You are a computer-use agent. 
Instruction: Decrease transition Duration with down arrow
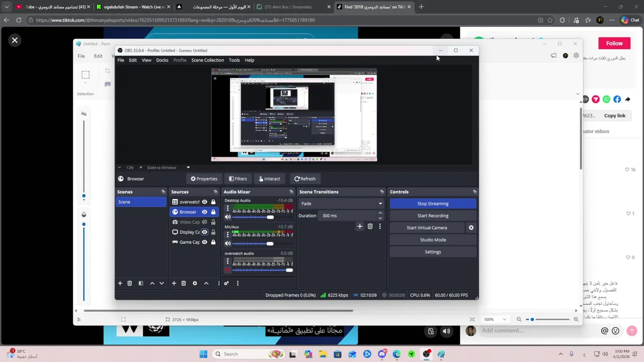(380, 218)
